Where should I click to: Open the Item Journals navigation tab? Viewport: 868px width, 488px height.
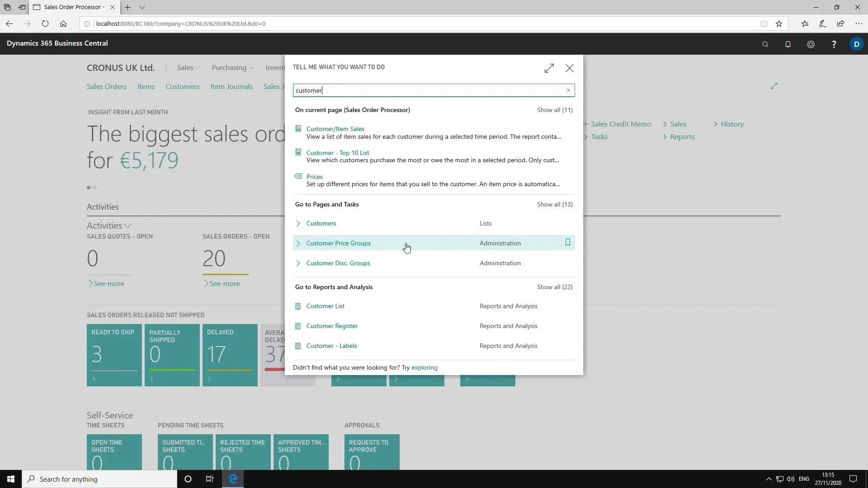point(231,87)
